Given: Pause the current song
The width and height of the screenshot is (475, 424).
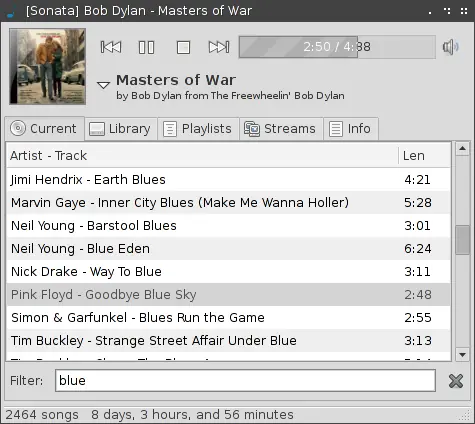Looking at the screenshot, I should click(x=146, y=47).
